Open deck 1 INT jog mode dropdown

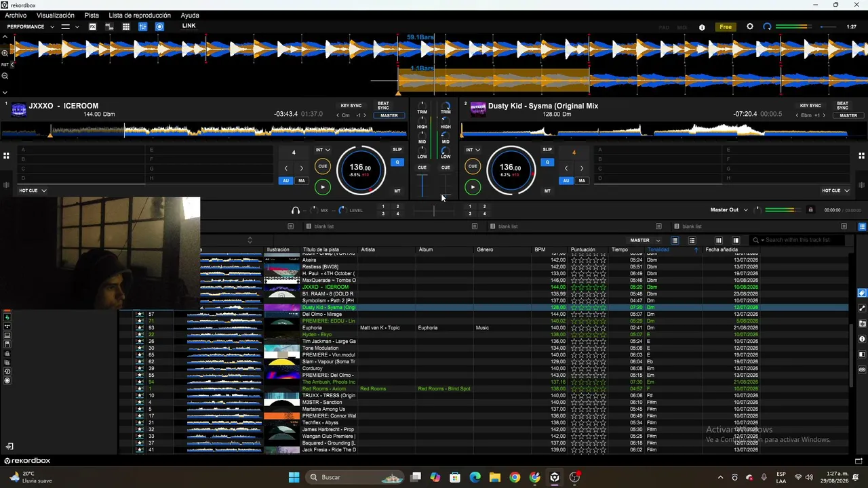[x=323, y=150]
